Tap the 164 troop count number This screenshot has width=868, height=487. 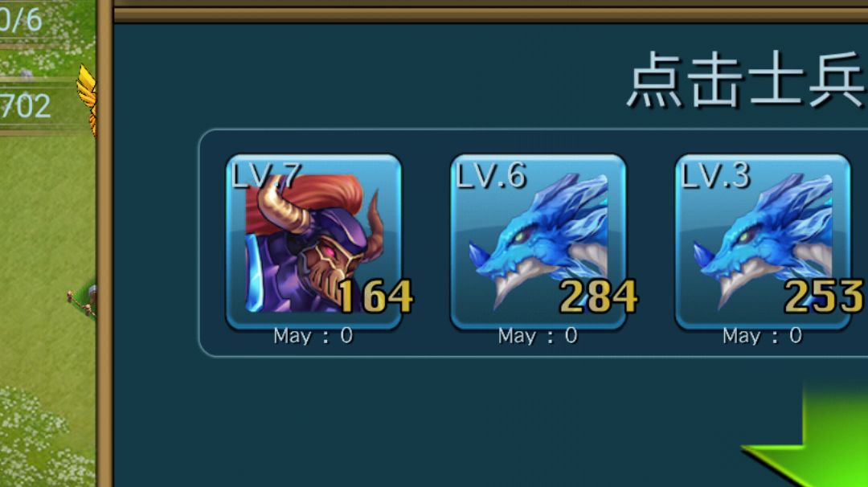tap(375, 297)
